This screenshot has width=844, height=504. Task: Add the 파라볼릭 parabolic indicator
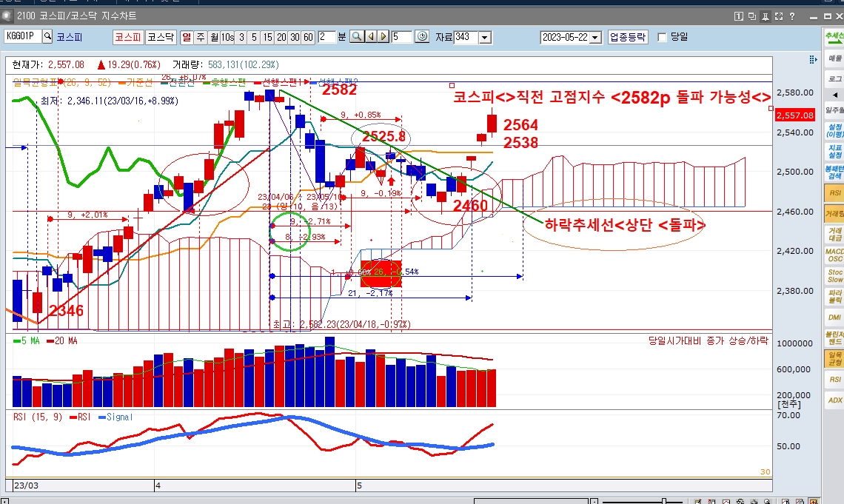coord(834,296)
